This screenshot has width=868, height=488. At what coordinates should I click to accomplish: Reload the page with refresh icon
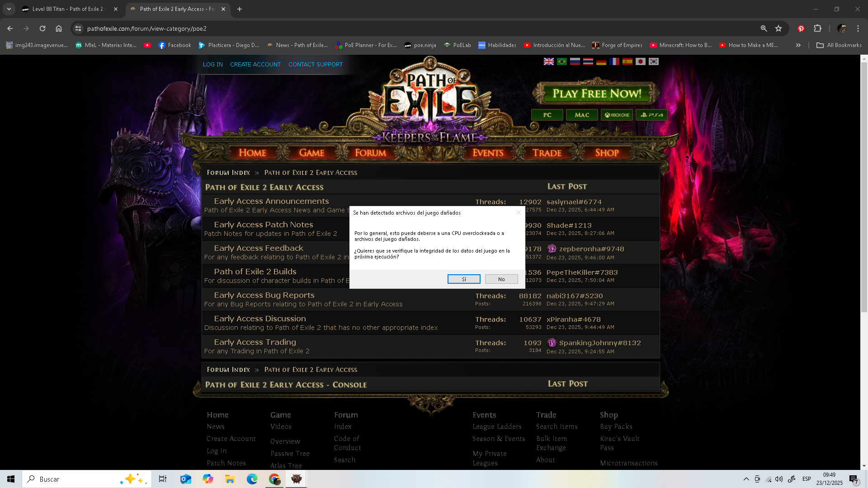coord(42,28)
